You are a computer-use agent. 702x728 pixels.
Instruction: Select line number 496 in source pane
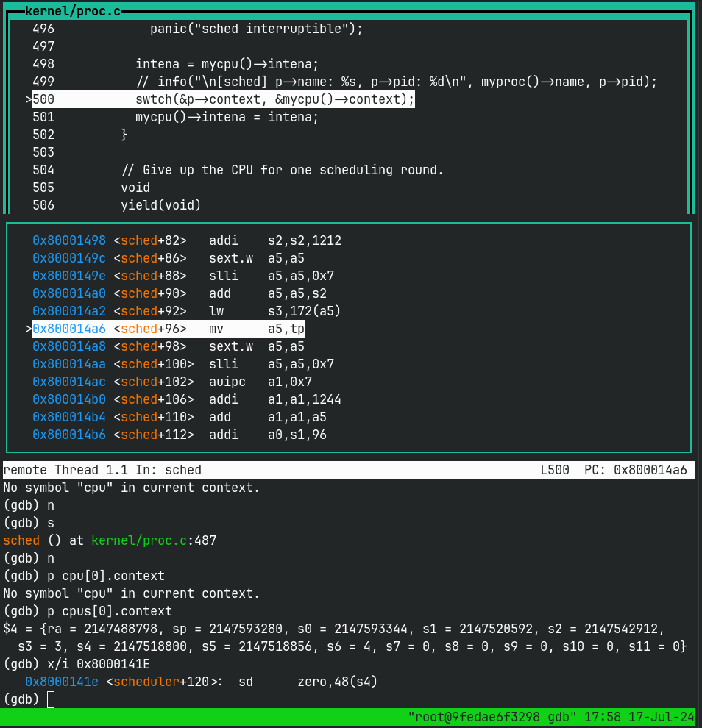[43, 29]
